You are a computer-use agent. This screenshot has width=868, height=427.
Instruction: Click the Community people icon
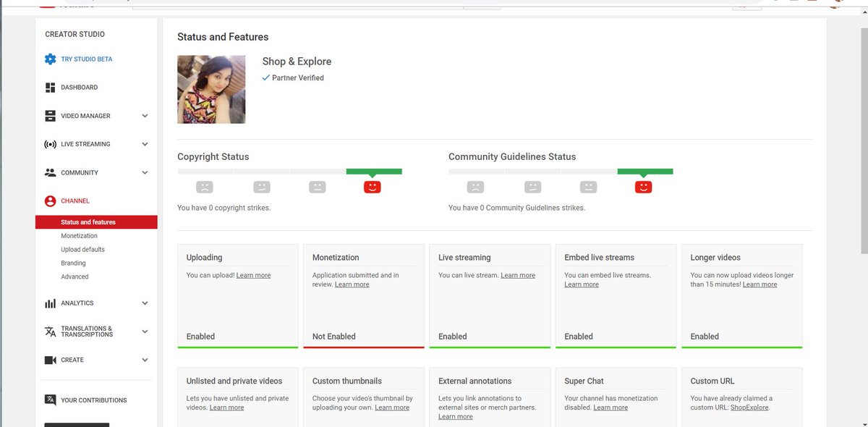50,172
